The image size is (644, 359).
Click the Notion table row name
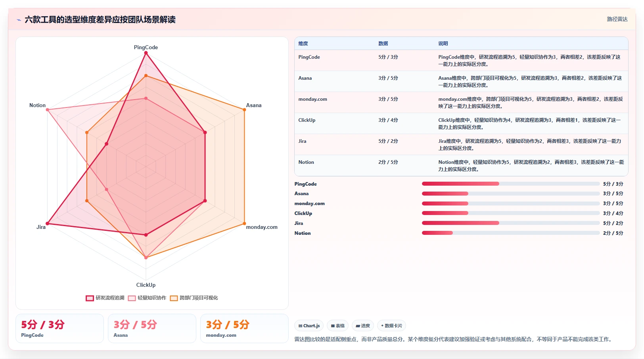(306, 162)
